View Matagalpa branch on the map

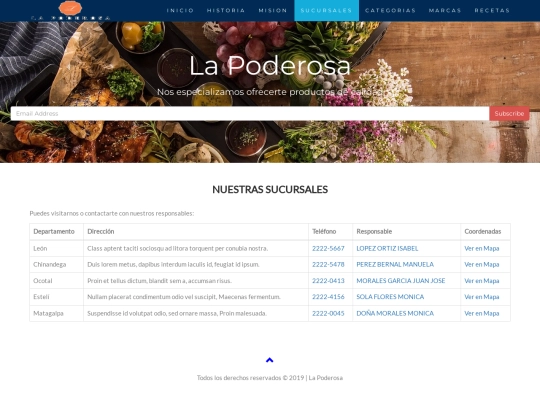481,313
